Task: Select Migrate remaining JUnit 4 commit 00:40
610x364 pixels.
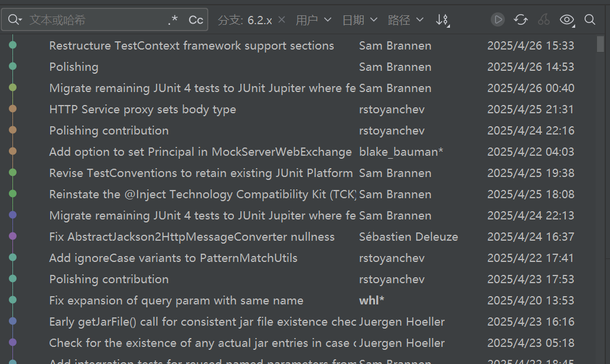Action: 203,88
